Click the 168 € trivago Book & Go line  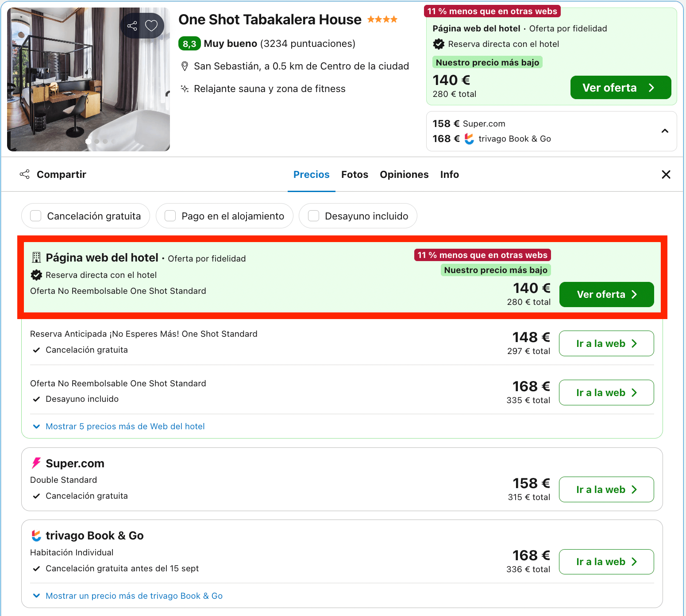click(x=492, y=139)
